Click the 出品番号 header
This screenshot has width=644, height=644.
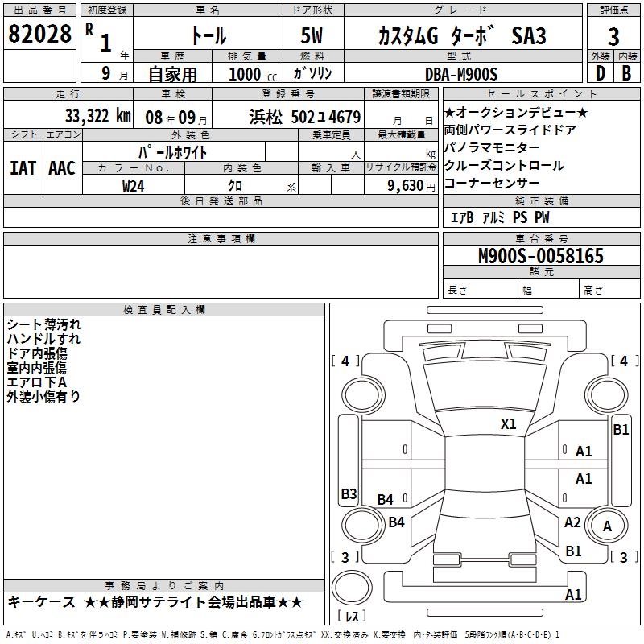tap(39, 10)
